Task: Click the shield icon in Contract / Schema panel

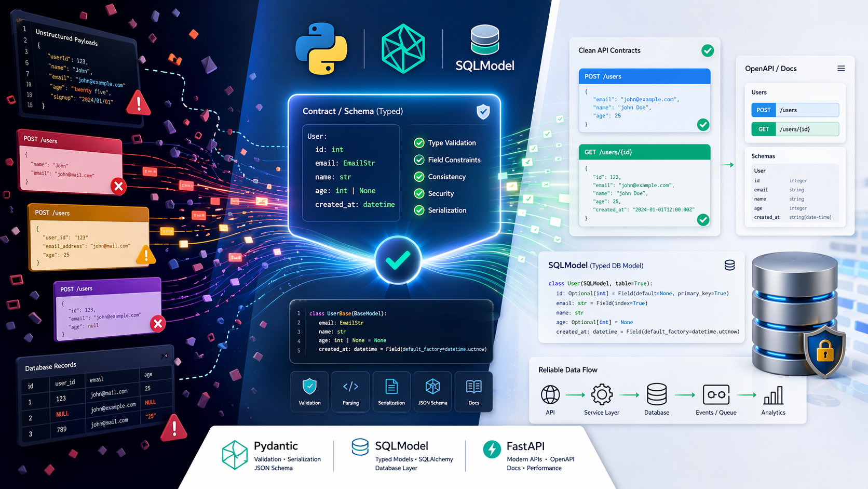Action: [x=483, y=111]
